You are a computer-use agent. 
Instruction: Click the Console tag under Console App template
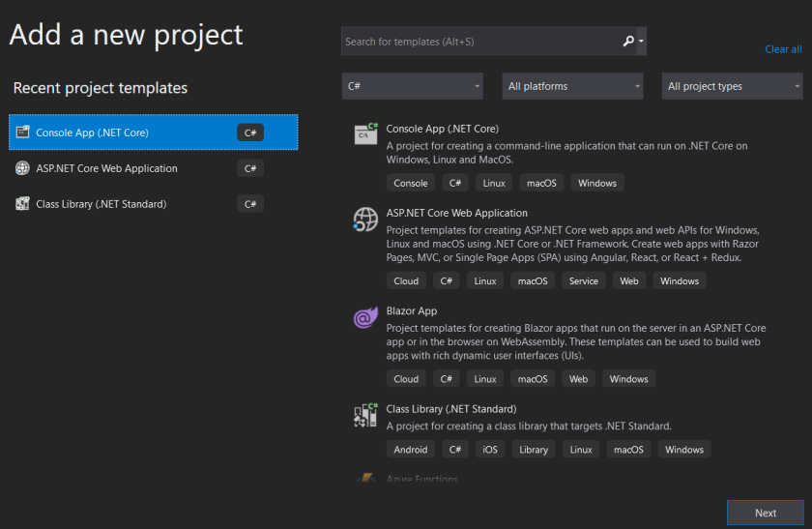pyautogui.click(x=410, y=183)
